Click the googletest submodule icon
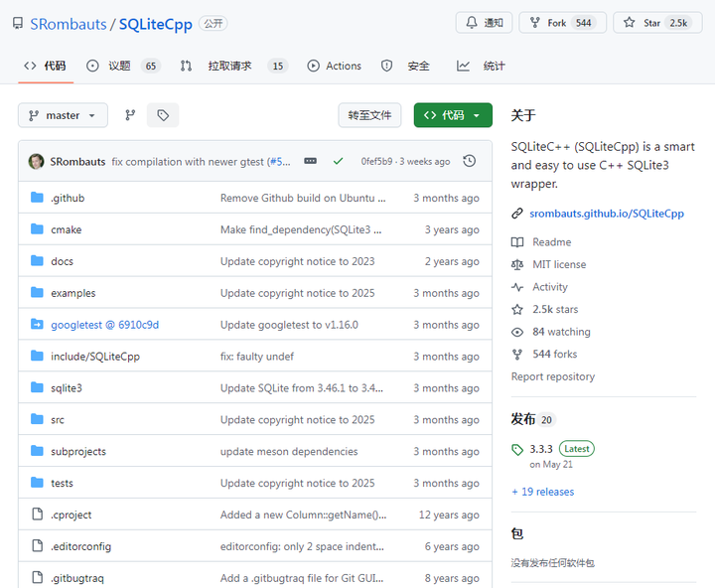This screenshot has width=715, height=588. pyautogui.click(x=37, y=325)
